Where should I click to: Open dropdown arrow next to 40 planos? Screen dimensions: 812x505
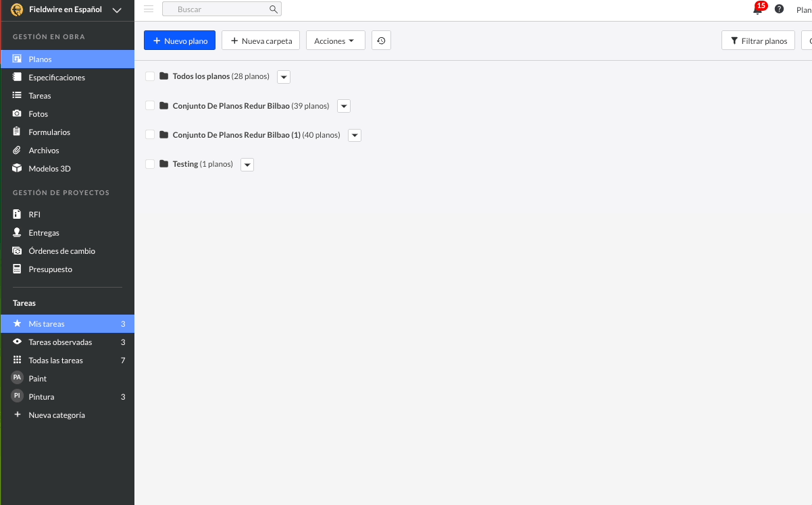355,135
